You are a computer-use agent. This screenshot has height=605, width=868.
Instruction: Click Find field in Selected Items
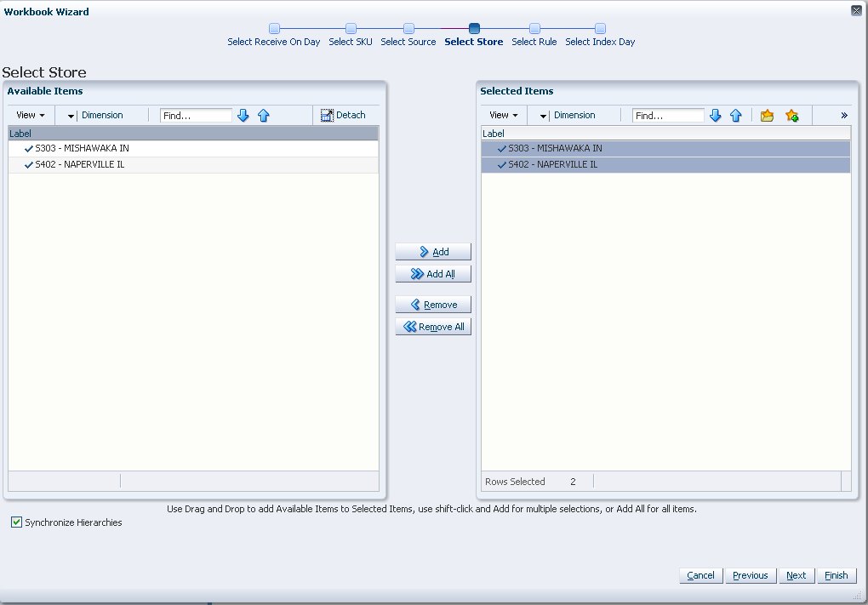(x=668, y=115)
